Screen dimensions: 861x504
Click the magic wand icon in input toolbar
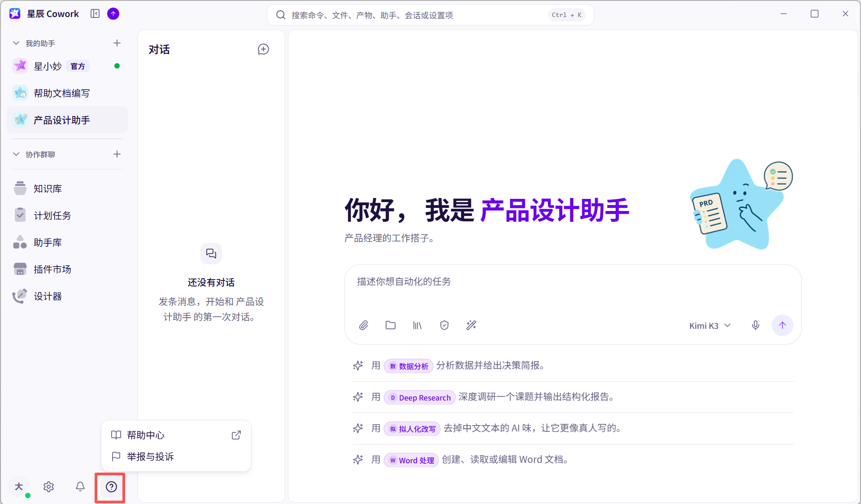tap(471, 325)
